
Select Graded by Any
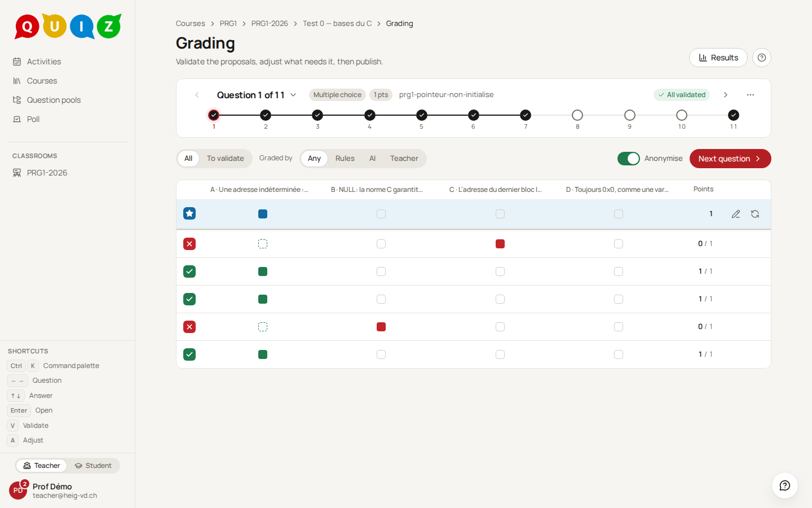314,159
